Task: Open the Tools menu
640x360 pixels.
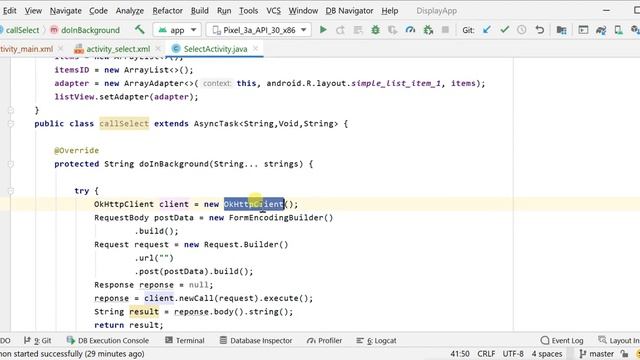Action: 249,11
